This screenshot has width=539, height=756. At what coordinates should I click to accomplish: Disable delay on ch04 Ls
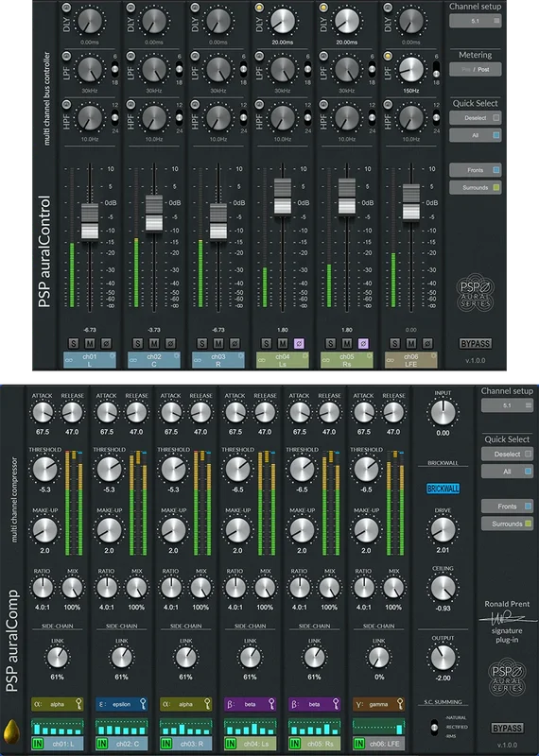(x=259, y=8)
